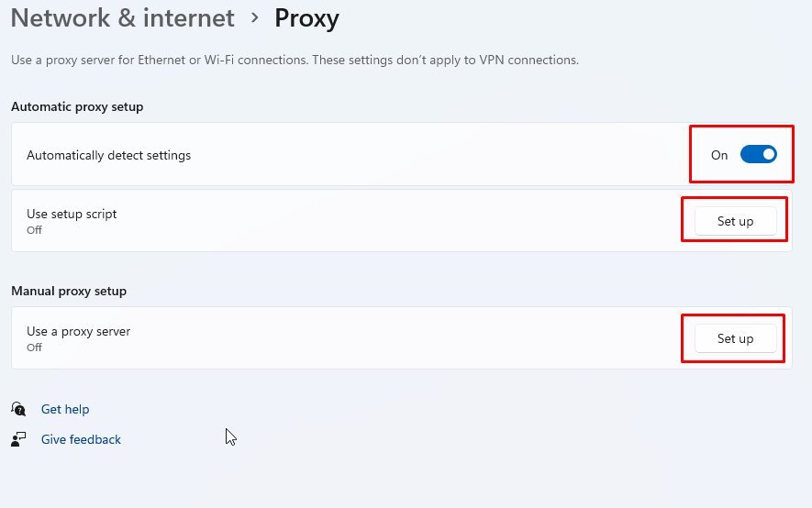Click the Manual proxy setup heading
812x508 pixels.
pos(69,291)
